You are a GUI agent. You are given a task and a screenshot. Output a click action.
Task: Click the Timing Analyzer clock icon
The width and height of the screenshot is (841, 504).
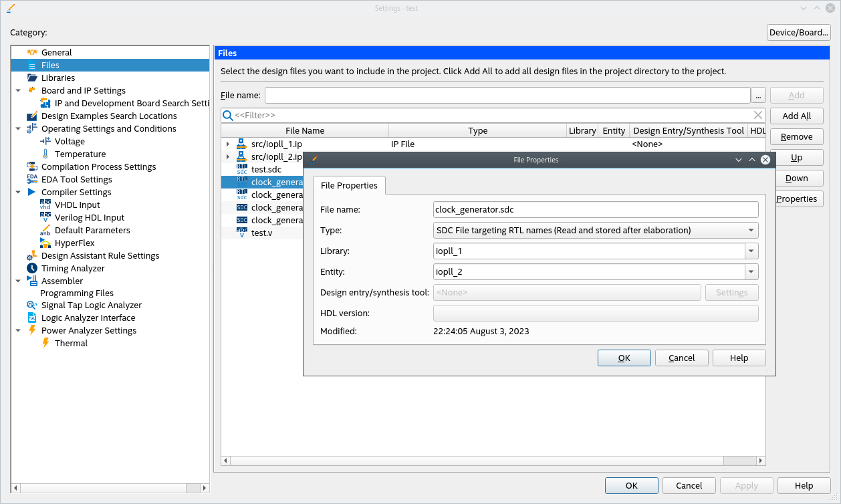point(32,268)
